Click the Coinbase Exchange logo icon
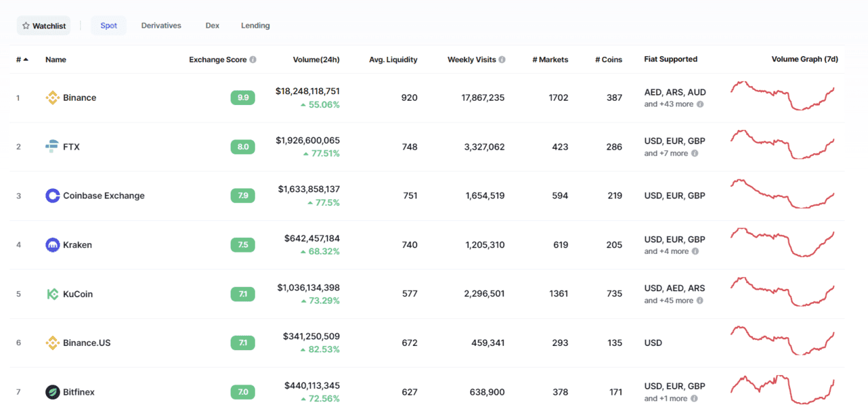Image resolution: width=868 pixels, height=413 pixels. pos(52,196)
